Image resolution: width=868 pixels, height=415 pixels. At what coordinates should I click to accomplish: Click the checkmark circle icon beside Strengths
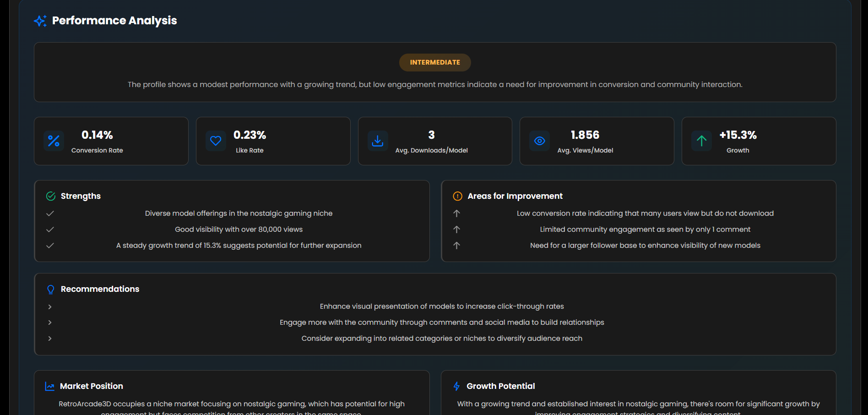50,196
